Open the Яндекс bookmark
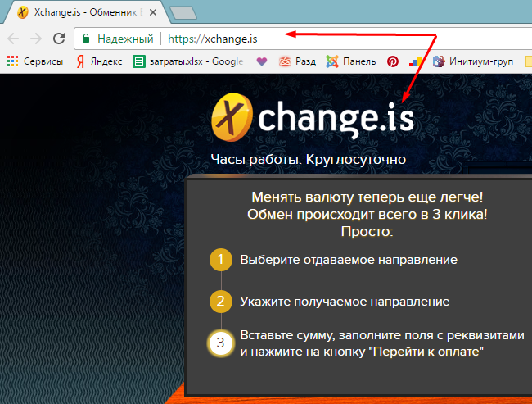Screen dimensions: 532x404 click(x=99, y=61)
